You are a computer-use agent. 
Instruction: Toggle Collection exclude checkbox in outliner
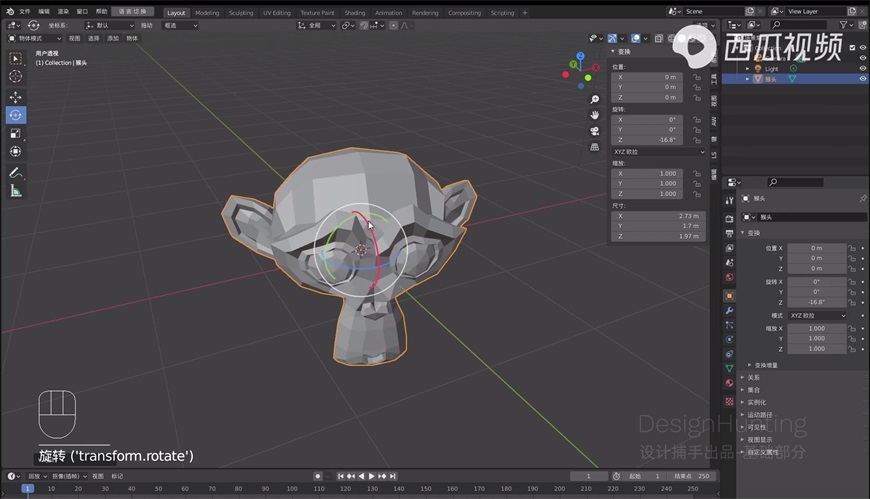pyautogui.click(x=852, y=48)
